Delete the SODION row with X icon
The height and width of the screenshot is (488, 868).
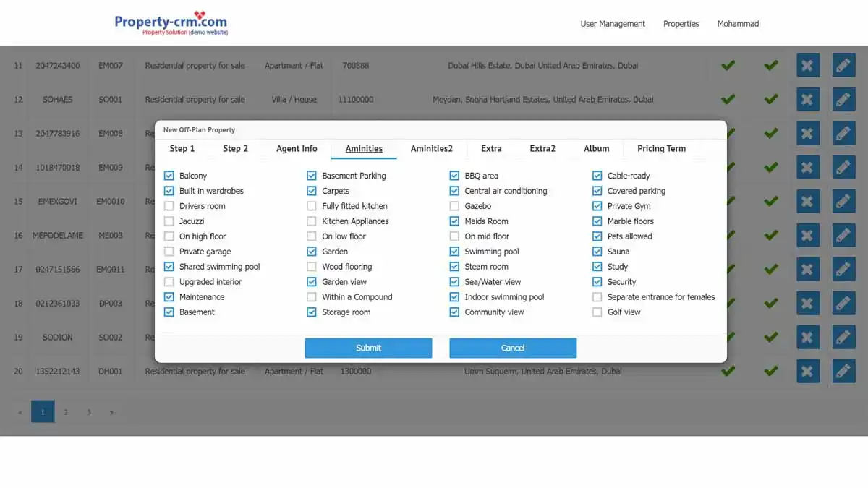point(807,337)
